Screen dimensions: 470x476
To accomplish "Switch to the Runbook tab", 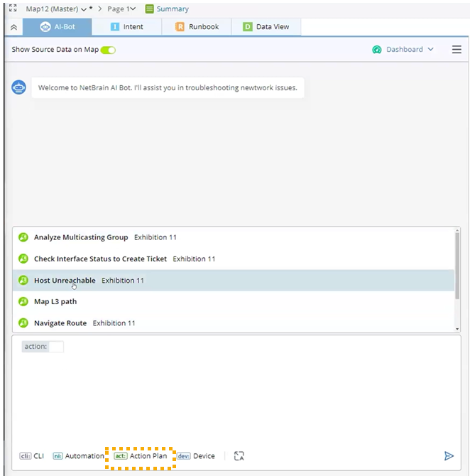I will 197,27.
